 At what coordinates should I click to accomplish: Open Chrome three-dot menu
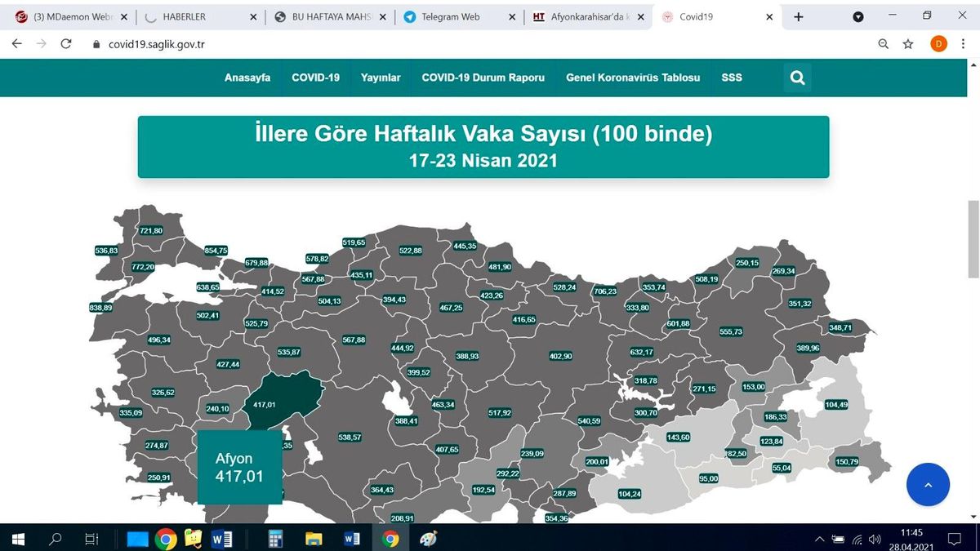point(964,44)
